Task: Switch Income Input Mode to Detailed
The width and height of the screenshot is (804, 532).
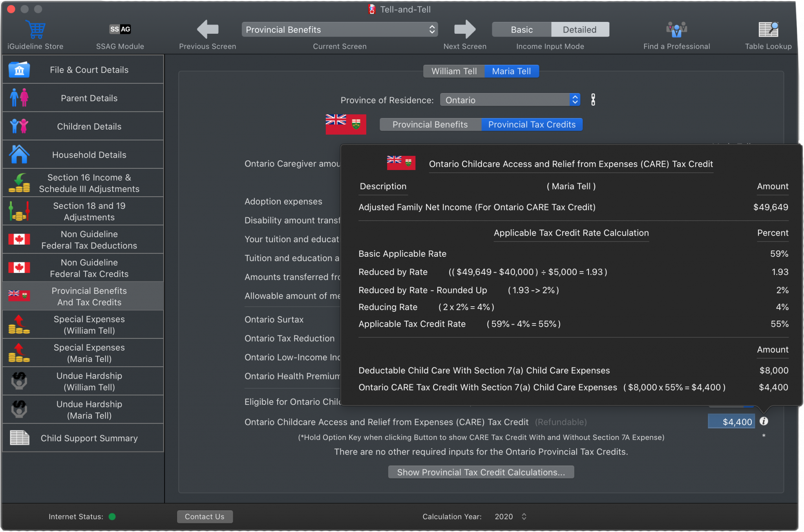Action: 580,29
